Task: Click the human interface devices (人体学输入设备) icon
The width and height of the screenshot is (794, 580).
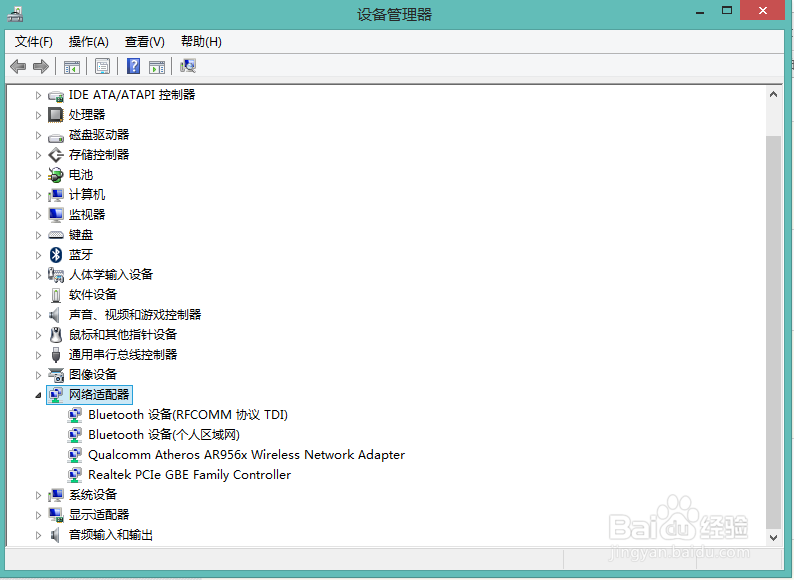Action: (56, 275)
